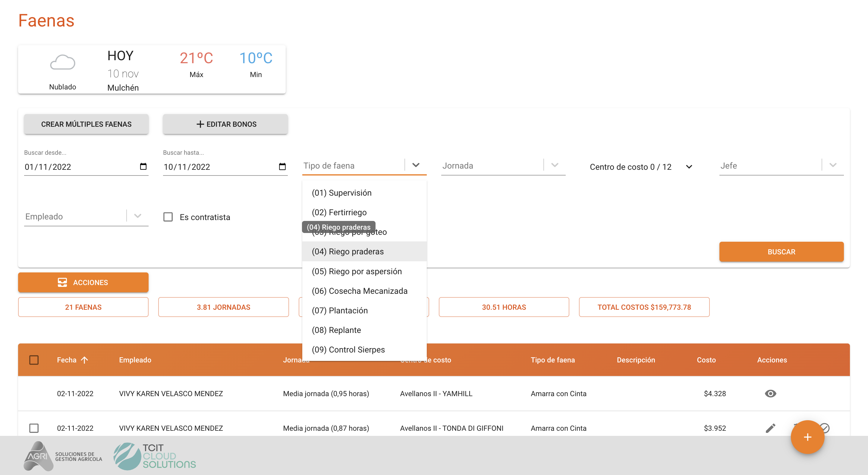
Task: Open the Buscar hasta calendar picker icon
Action: [x=282, y=166]
